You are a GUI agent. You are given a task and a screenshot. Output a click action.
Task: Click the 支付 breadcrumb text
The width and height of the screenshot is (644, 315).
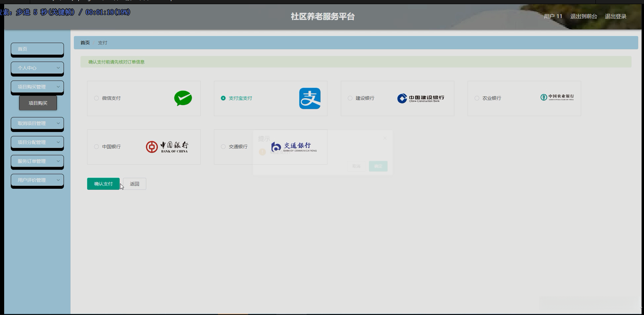pos(103,43)
